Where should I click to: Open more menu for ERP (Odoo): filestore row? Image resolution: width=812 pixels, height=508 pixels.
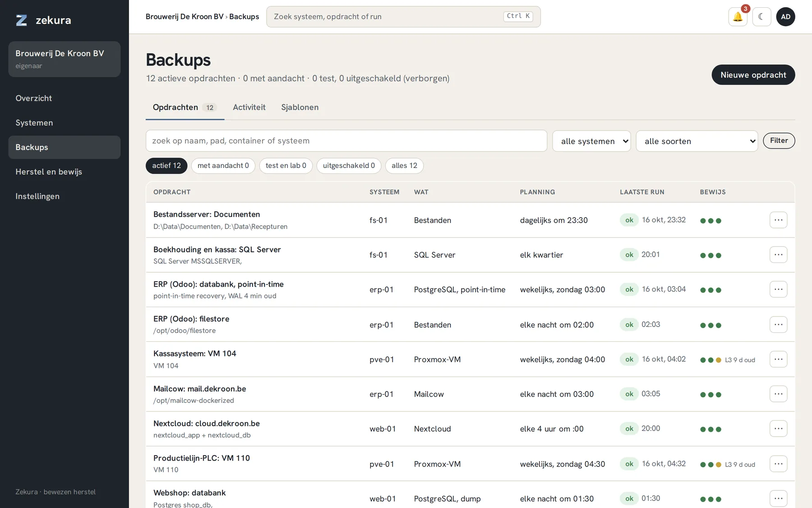click(778, 324)
